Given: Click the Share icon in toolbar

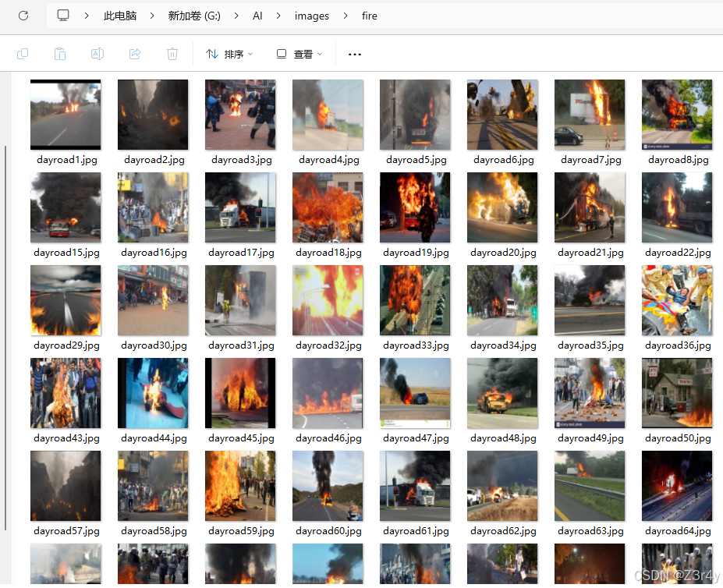Looking at the screenshot, I should coord(135,55).
